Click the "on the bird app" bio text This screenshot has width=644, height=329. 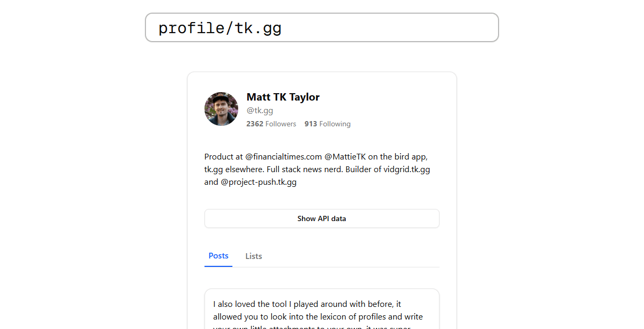[397, 156]
